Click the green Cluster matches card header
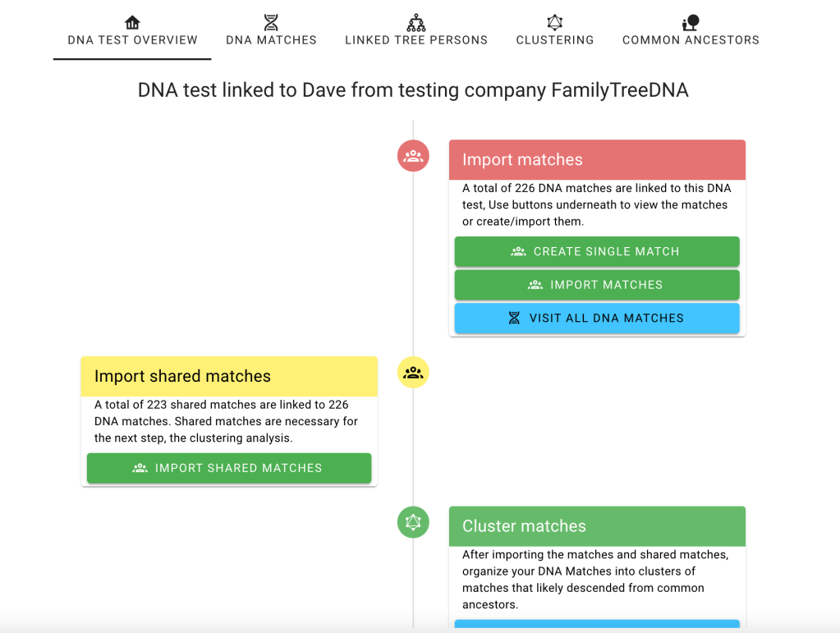 tap(597, 526)
